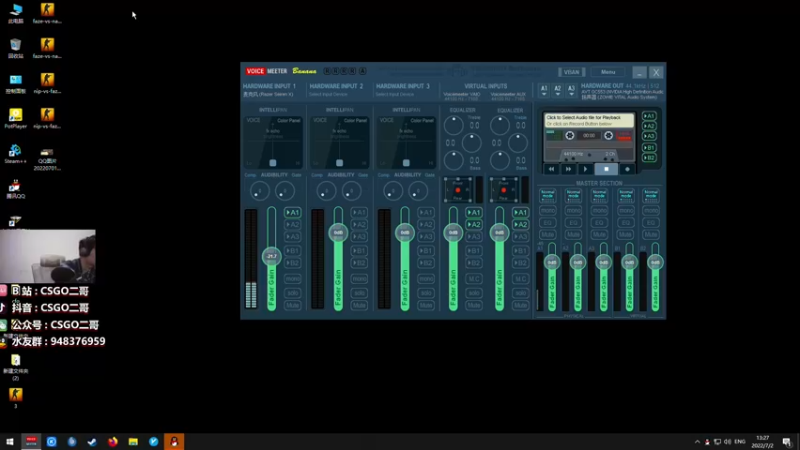
Task: Open Steam++ desktop shortcut
Action: click(x=15, y=154)
